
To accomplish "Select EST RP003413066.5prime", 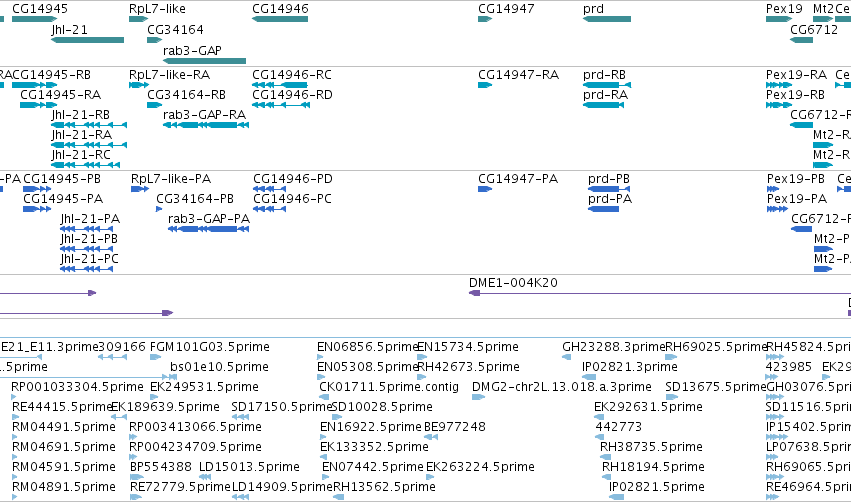I will (133, 437).
